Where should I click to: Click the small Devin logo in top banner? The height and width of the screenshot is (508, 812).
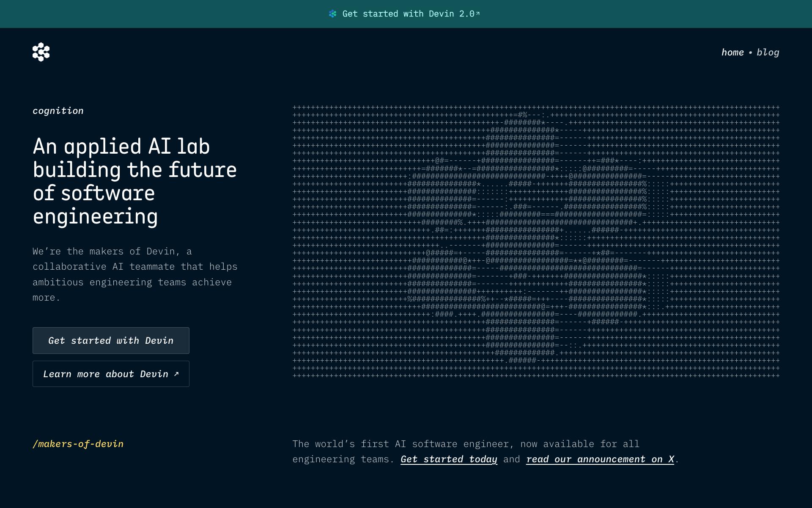tap(333, 14)
